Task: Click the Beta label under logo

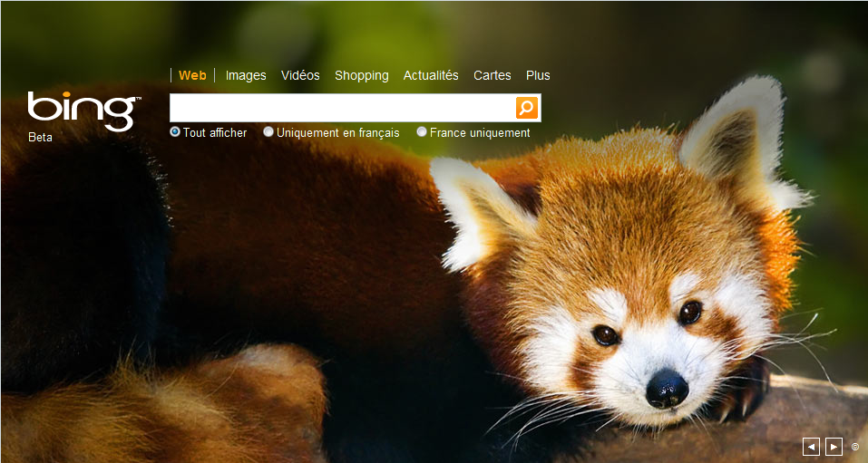Action: pos(41,137)
